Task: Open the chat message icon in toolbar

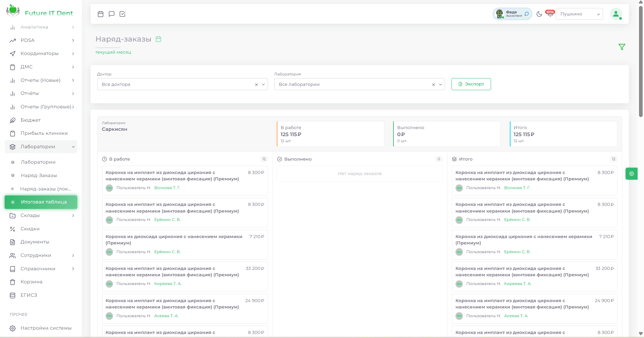Action: (x=112, y=14)
